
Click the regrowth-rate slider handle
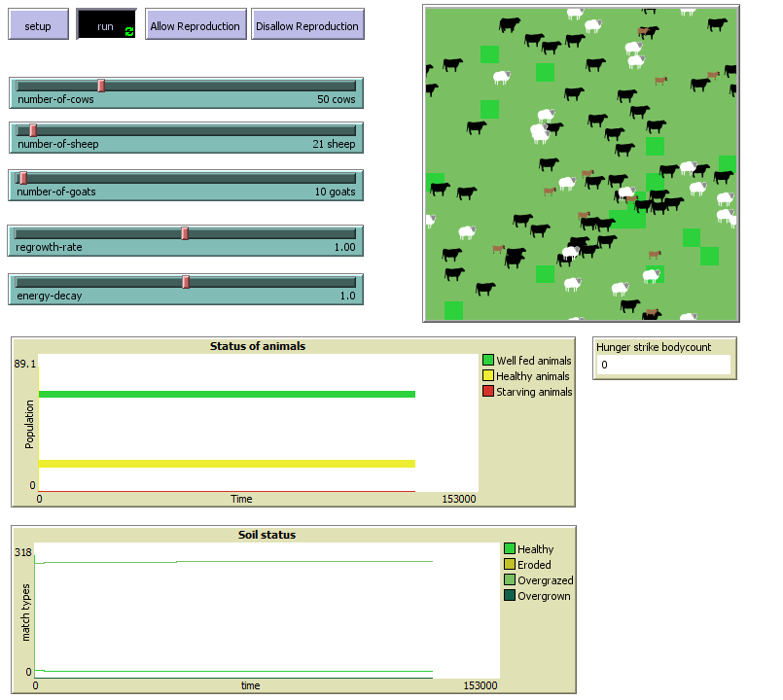pos(185,233)
